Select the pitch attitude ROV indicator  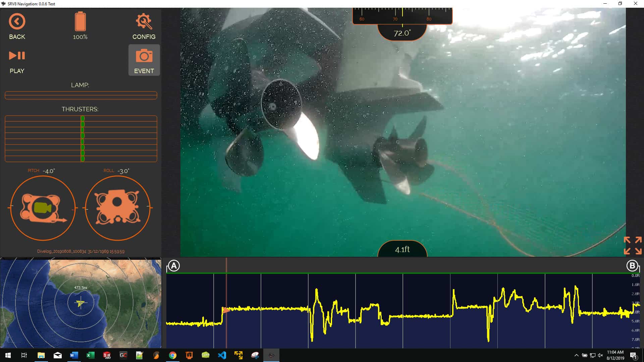(43, 208)
